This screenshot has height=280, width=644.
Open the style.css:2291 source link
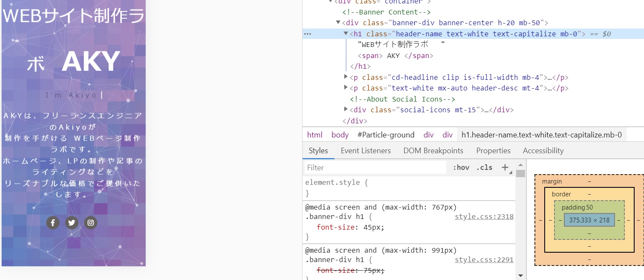tap(484, 260)
